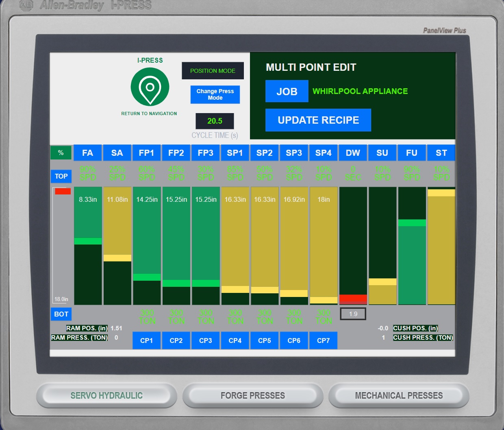Click the BOT position button
Image resolution: width=504 pixels, height=430 pixels.
tap(61, 314)
